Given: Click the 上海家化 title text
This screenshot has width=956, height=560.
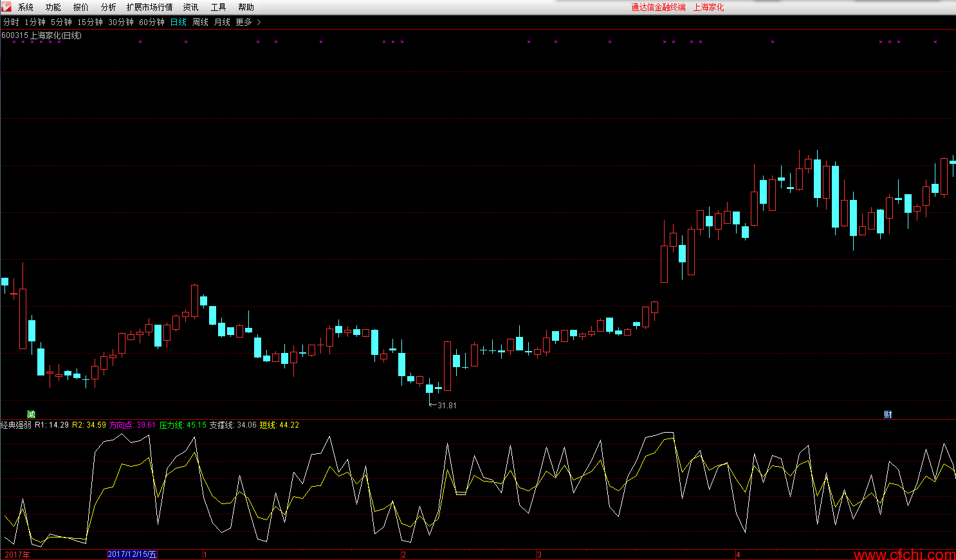Looking at the screenshot, I should 708,7.
